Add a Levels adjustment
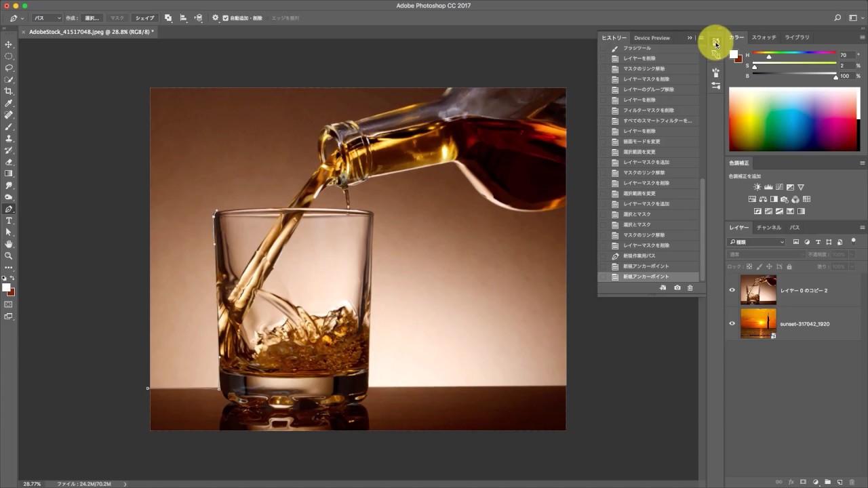Viewport: 868px width, 488px height. click(x=768, y=187)
